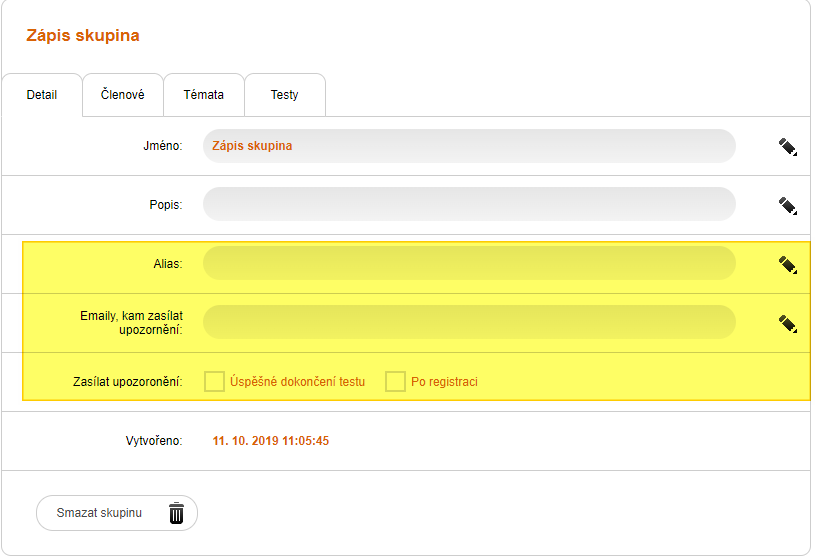Edit notification emails using pencil icon

pyautogui.click(x=788, y=323)
